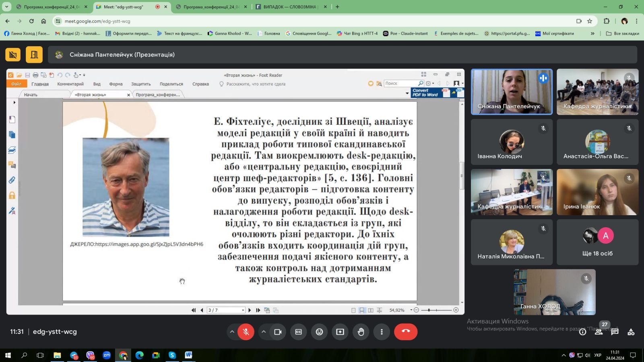Open meeting details info icon
Screen dimensions: 644x362
click(x=582, y=332)
